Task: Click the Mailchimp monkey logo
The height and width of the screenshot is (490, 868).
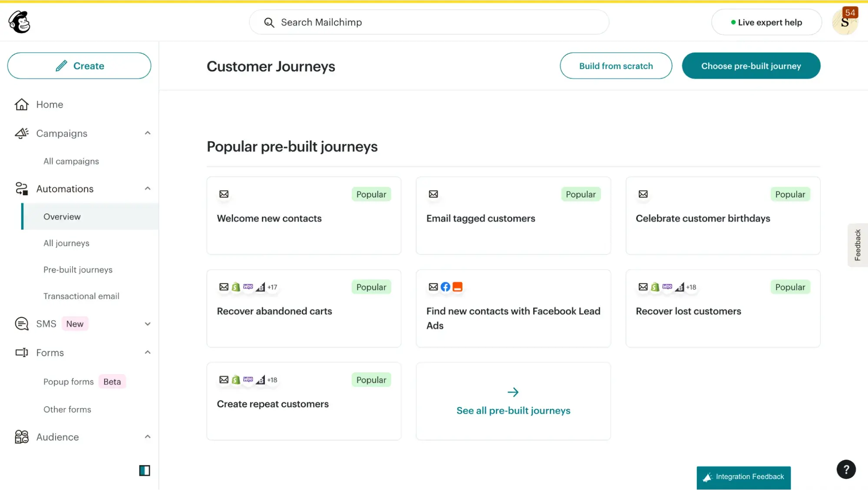Action: pyautogui.click(x=19, y=22)
